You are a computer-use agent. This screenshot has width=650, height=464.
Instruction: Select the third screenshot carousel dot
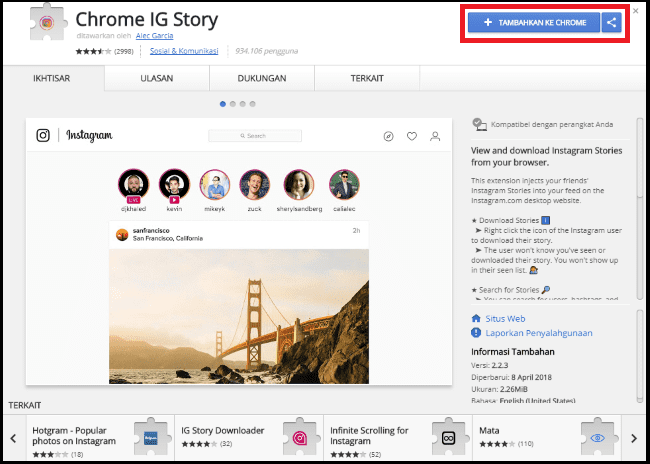[243, 104]
